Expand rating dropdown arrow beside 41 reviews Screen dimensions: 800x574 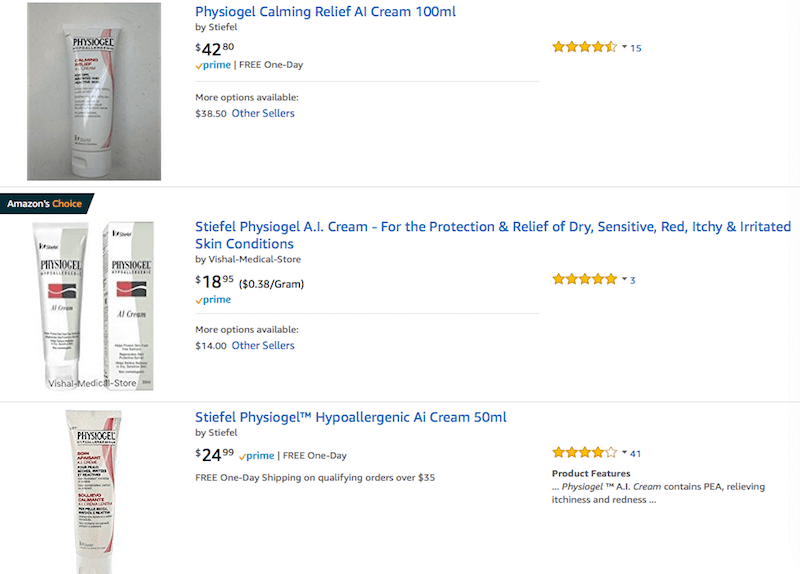coord(624,453)
